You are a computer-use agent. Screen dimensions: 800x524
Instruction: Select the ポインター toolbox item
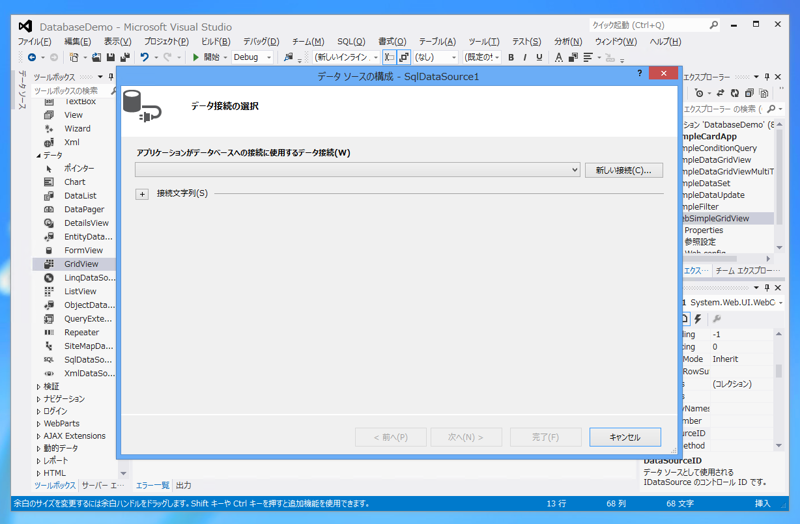pyautogui.click(x=74, y=168)
